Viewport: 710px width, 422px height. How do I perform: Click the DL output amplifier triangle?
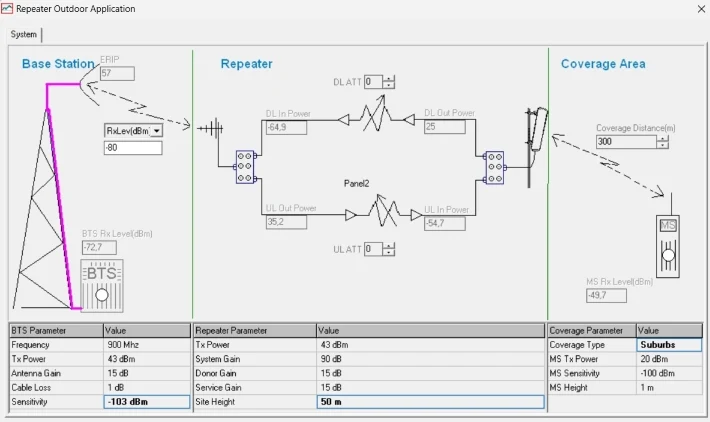[x=409, y=120]
